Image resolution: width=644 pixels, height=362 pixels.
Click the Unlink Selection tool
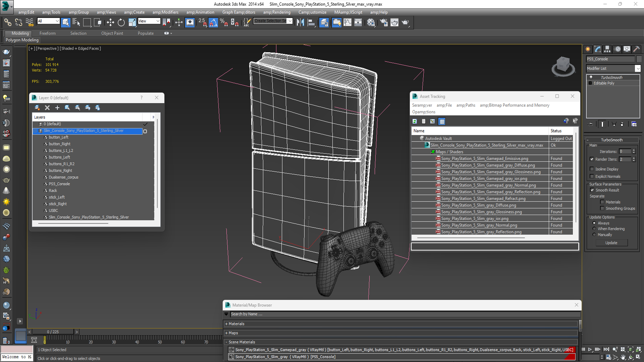pyautogui.click(x=18, y=22)
